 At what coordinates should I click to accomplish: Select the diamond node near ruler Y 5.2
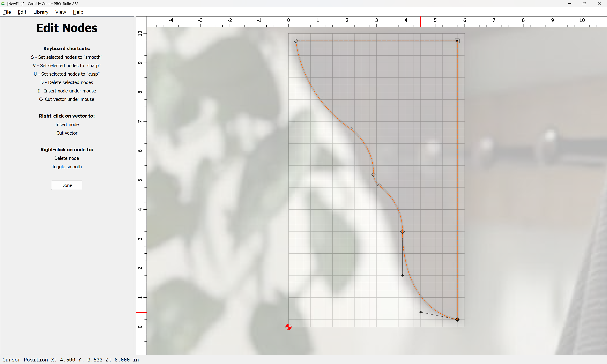[x=373, y=175]
